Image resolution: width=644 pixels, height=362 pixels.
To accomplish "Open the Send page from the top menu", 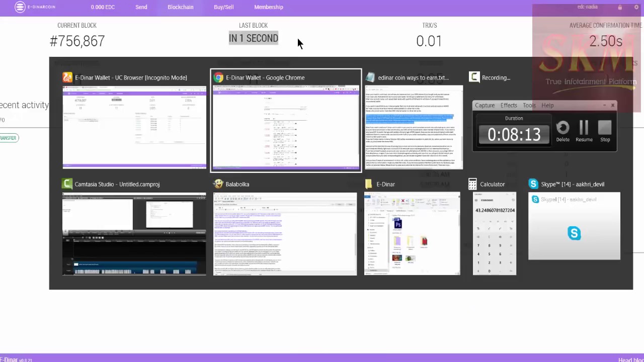I will (x=141, y=7).
